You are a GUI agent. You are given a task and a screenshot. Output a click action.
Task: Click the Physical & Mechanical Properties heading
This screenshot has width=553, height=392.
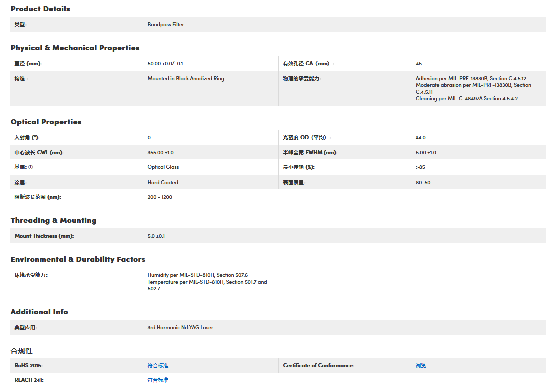tap(75, 48)
